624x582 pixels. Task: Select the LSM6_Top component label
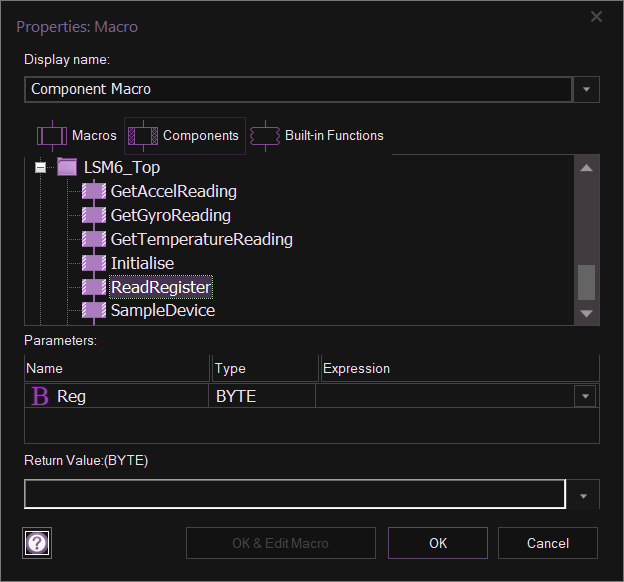coord(122,167)
